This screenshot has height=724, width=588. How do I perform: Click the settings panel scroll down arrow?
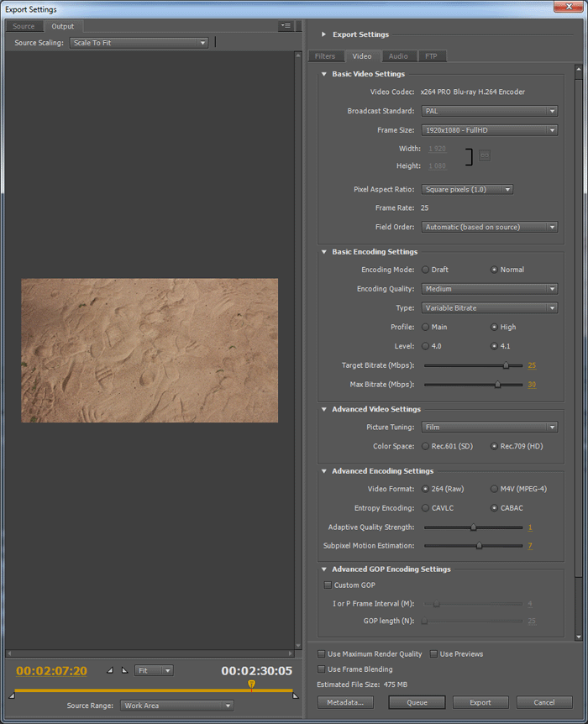[579, 637]
